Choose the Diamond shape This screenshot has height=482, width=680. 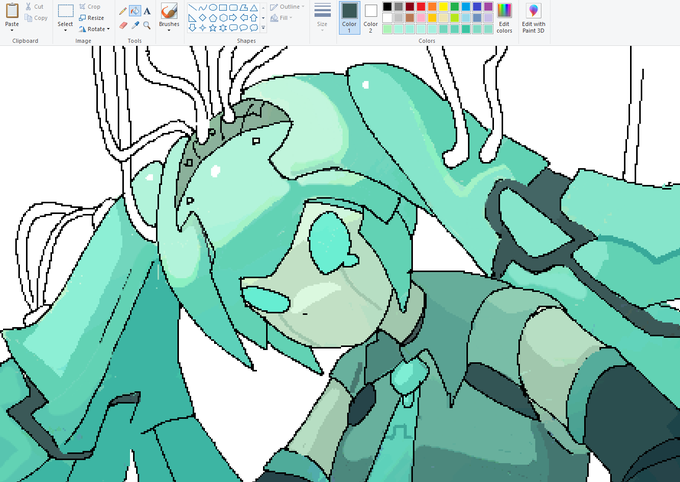pyautogui.click(x=203, y=18)
